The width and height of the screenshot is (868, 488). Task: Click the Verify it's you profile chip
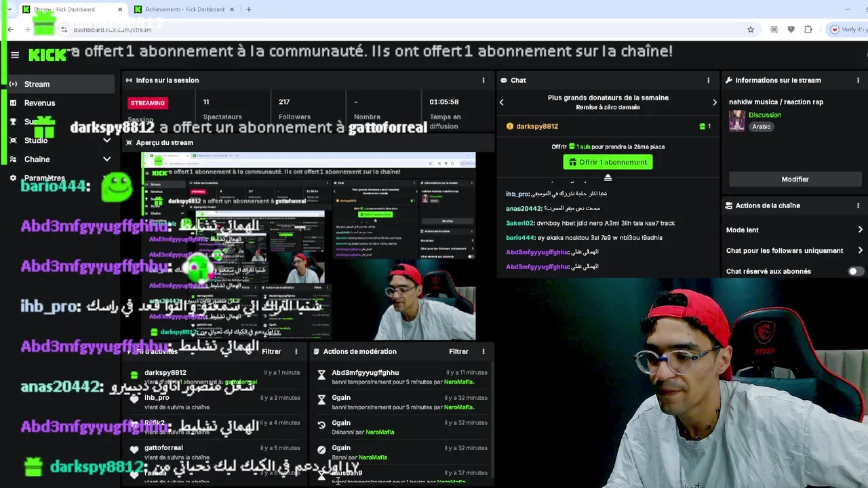(848, 29)
